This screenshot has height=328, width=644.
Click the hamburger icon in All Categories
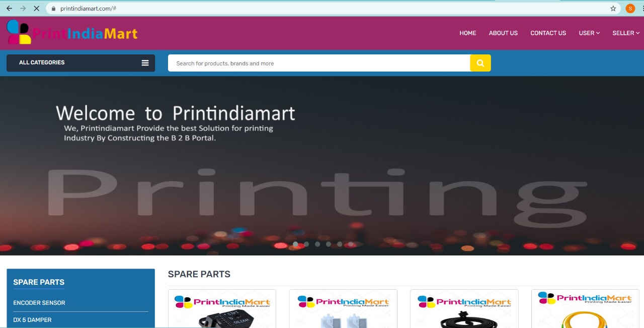coord(145,63)
